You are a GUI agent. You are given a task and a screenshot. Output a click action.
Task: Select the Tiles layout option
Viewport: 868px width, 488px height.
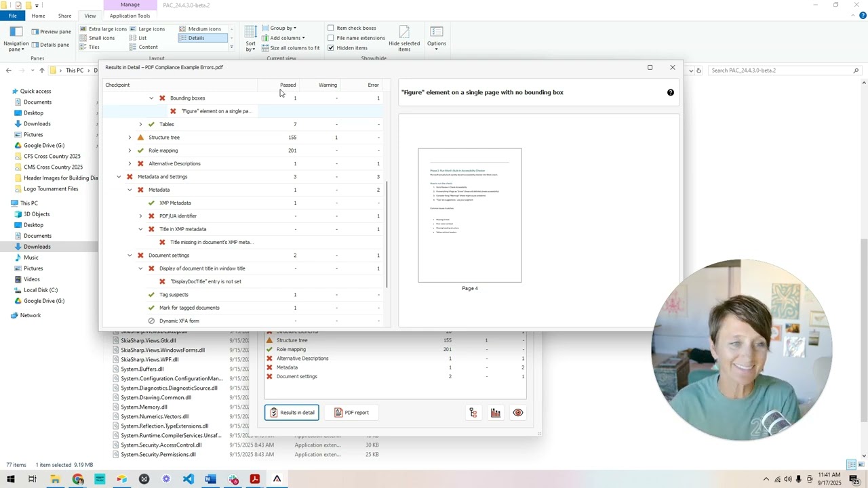[90, 47]
